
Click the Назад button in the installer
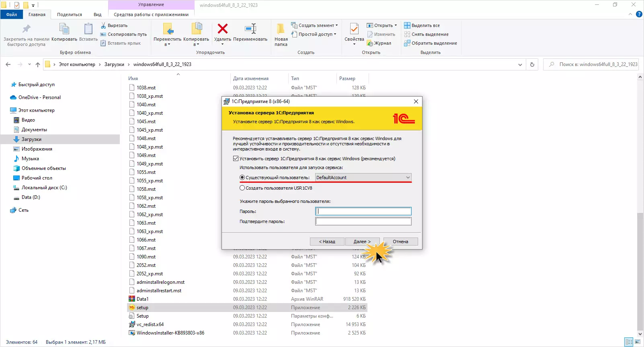pos(327,242)
